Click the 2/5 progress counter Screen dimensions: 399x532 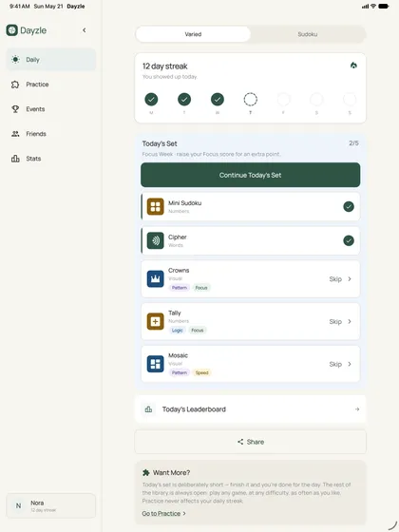coord(353,143)
